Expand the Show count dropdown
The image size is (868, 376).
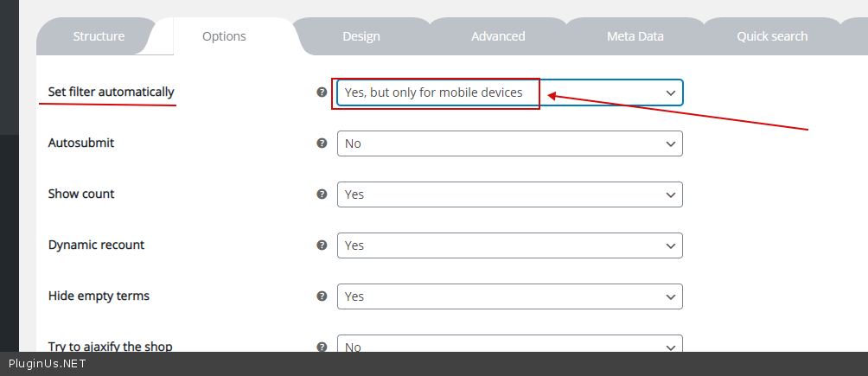pos(509,194)
